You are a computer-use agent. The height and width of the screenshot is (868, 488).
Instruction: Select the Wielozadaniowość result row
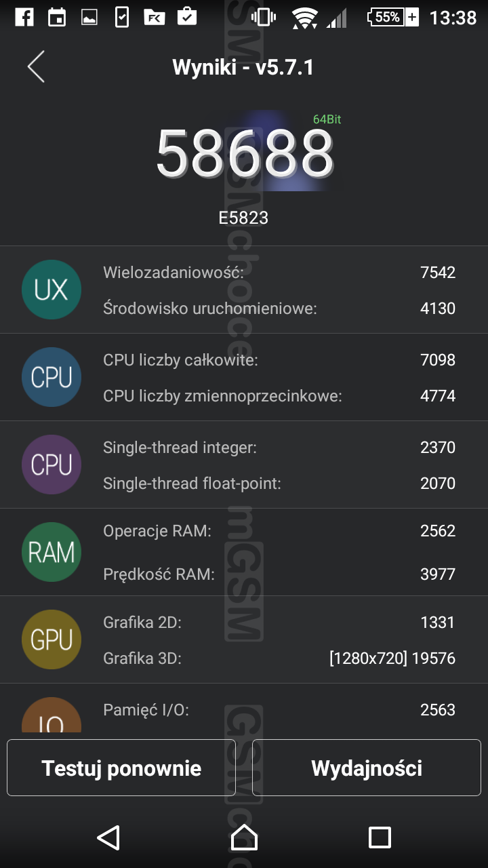point(279,273)
